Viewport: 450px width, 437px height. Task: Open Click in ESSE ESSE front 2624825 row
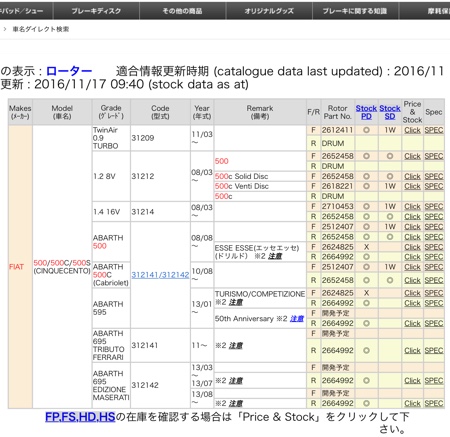[412, 247]
